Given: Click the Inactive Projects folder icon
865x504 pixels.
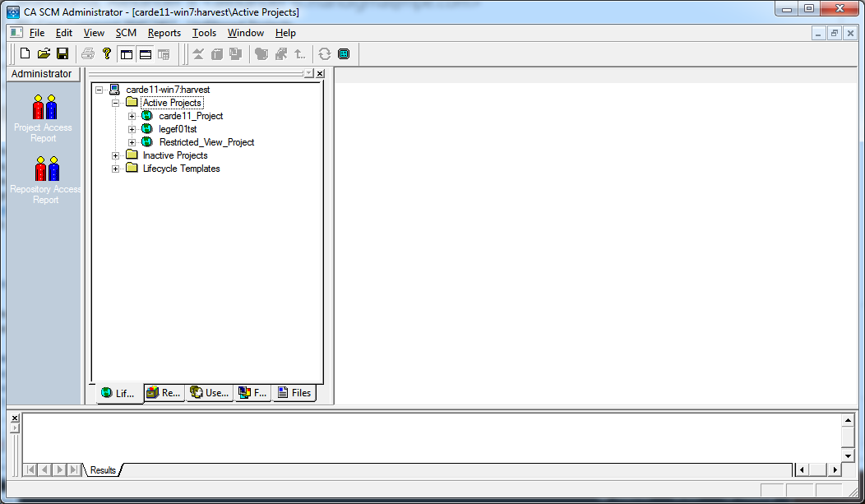Looking at the screenshot, I should 132,155.
